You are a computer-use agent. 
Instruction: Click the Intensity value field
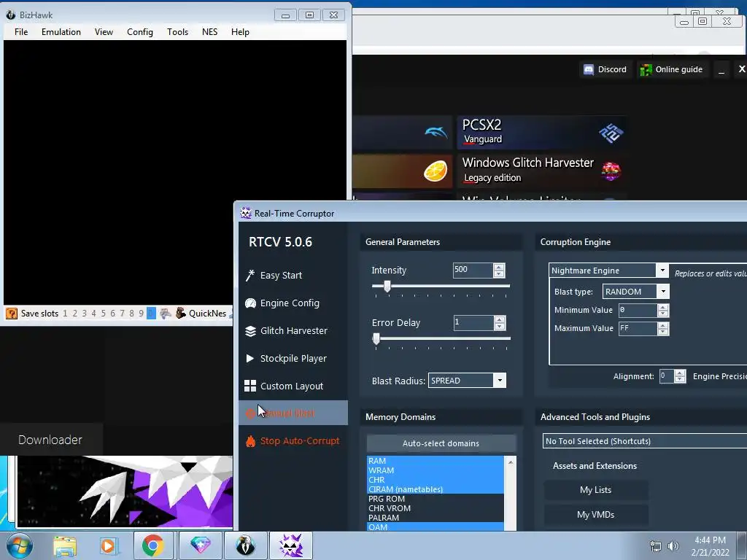click(473, 271)
